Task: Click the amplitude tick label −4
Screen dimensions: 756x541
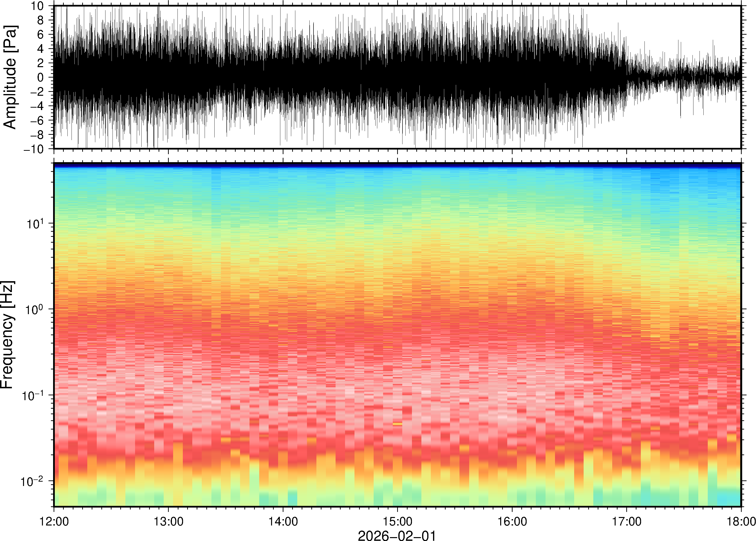Action: (37, 106)
